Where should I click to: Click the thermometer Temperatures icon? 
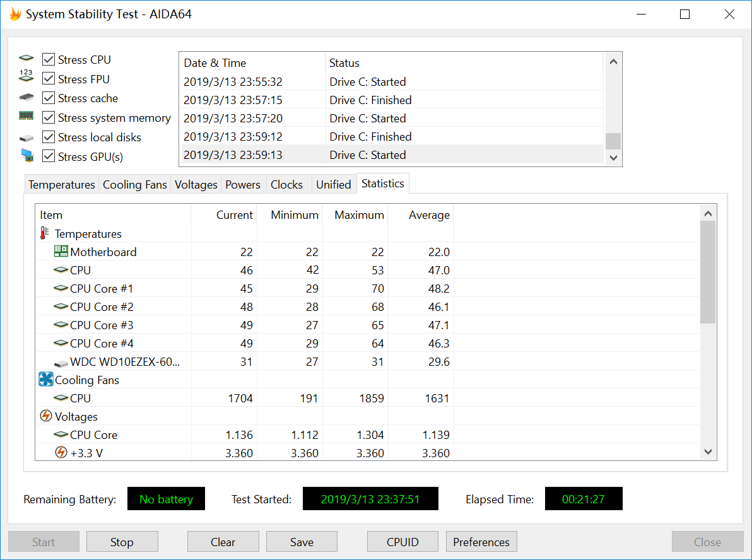pos(45,233)
